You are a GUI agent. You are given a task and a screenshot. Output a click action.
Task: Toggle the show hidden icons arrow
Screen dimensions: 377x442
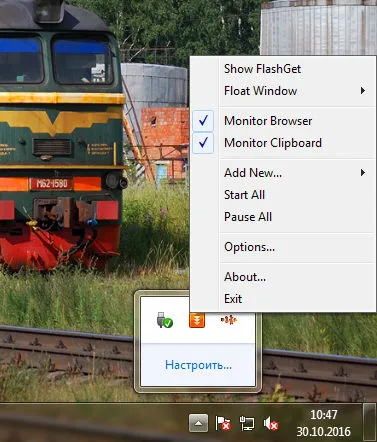[198, 423]
